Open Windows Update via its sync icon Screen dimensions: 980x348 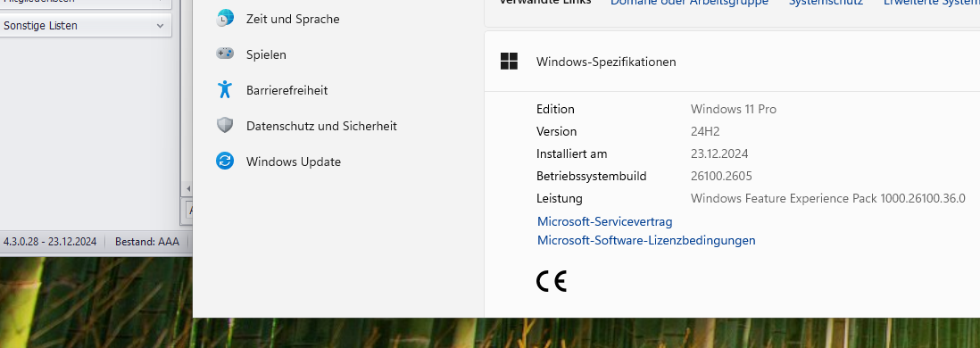tap(225, 162)
